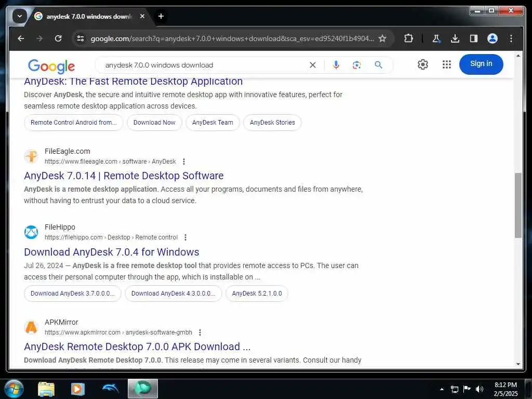This screenshot has height=399, width=532.
Task: Clear the search query with X
Action: [313, 65]
